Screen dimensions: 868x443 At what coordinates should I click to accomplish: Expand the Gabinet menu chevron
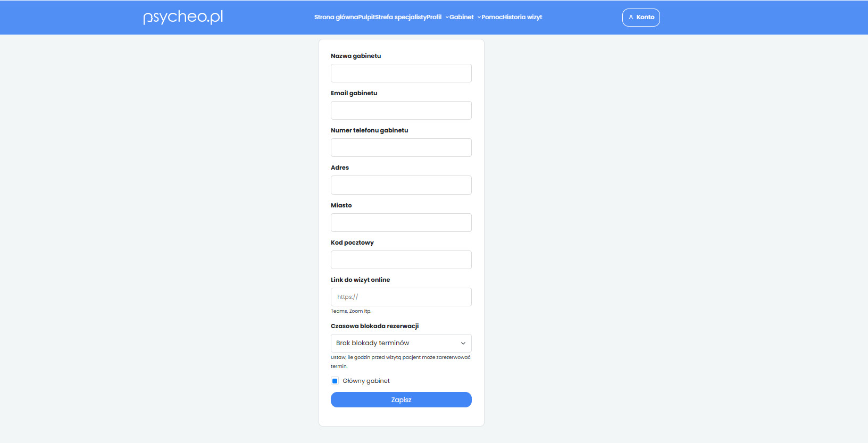(x=479, y=17)
